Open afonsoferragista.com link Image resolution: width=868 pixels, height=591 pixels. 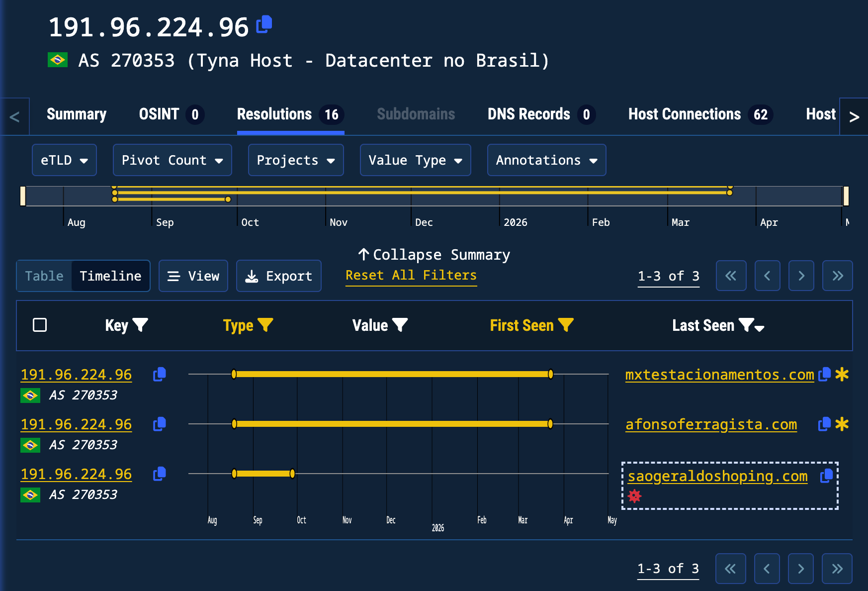pos(711,424)
